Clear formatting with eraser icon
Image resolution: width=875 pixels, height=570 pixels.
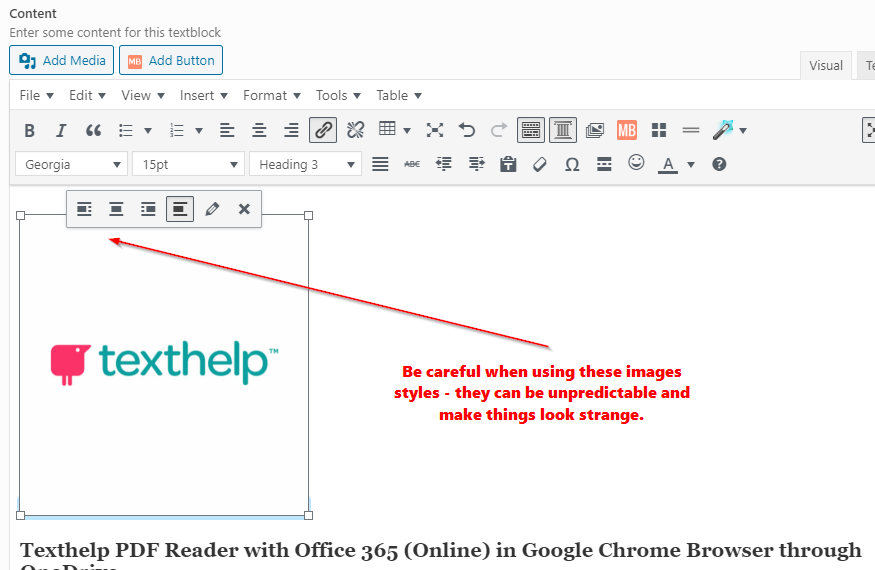540,164
